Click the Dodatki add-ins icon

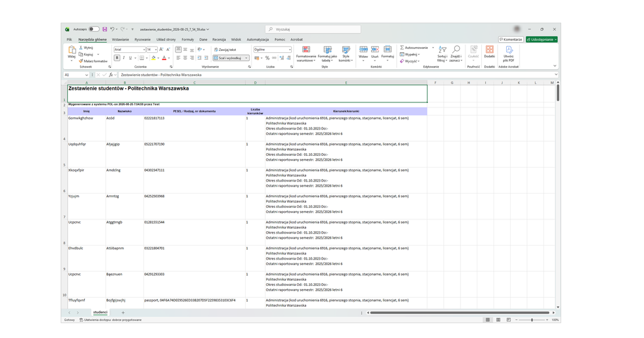489,49
